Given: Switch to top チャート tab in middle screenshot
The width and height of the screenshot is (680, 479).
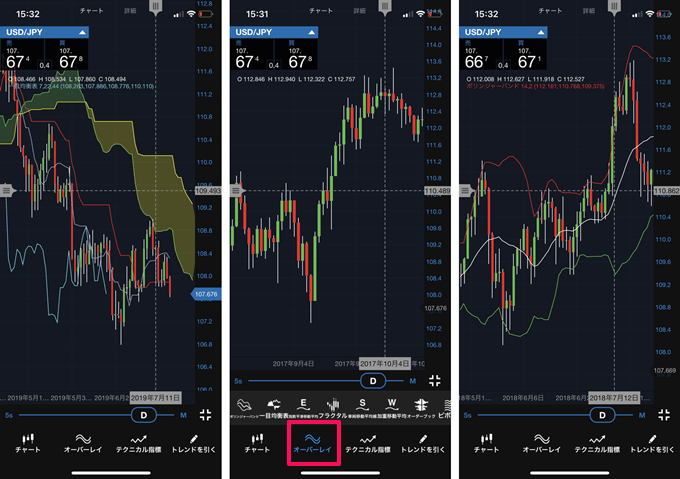Looking at the screenshot, I should [x=321, y=10].
